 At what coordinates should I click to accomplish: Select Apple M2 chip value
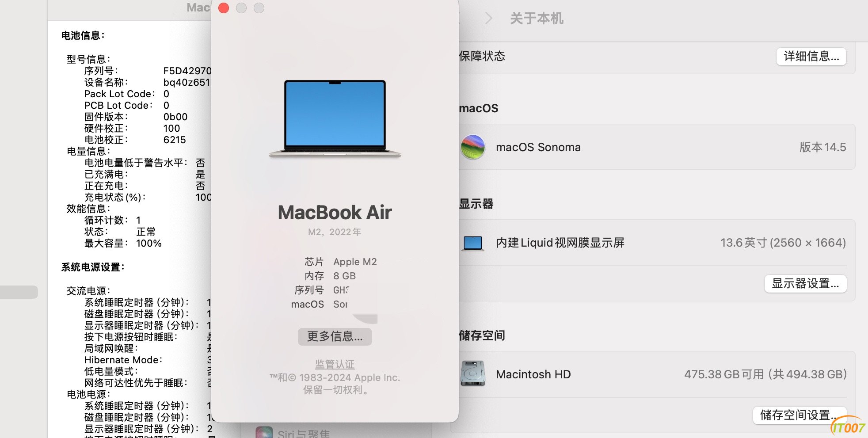(x=355, y=262)
